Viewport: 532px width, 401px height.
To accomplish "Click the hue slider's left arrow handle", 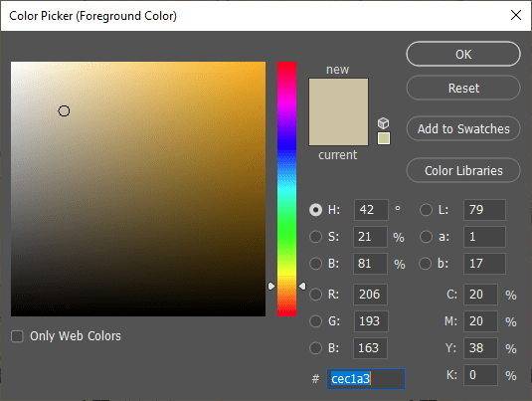I will point(271,287).
